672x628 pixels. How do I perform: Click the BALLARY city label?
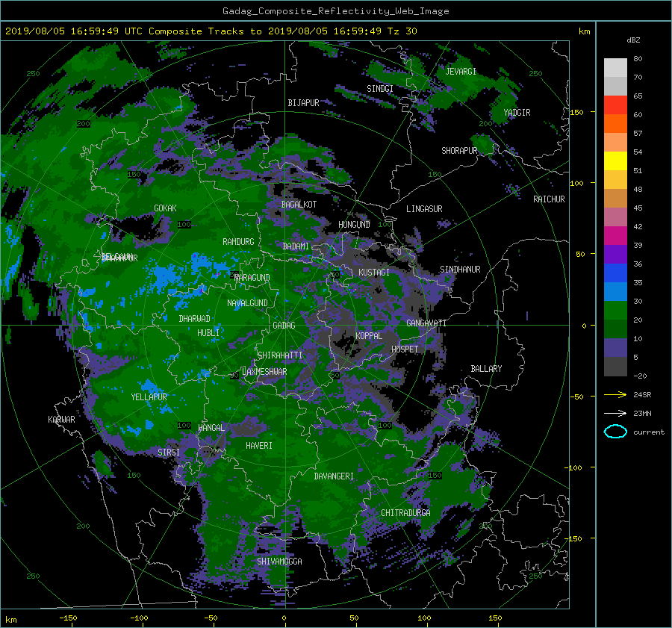tap(486, 369)
